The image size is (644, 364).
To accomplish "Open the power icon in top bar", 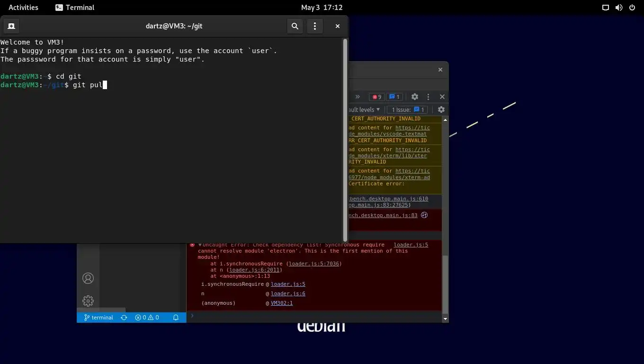I will (x=632, y=7).
